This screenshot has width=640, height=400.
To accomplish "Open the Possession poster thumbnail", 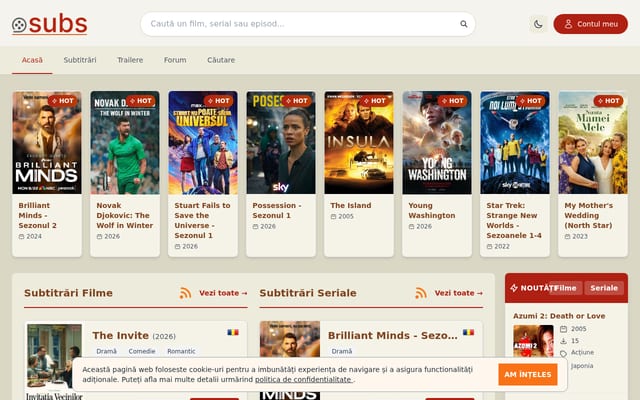I will click(281, 142).
